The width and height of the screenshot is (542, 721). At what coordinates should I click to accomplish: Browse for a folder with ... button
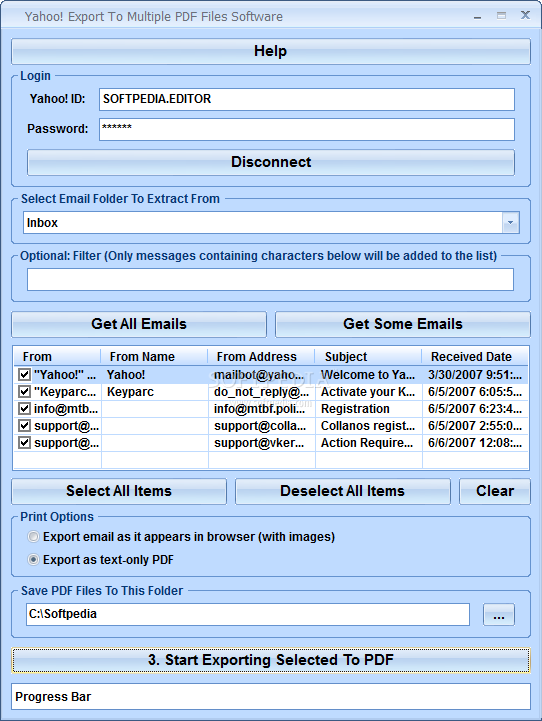click(x=499, y=615)
